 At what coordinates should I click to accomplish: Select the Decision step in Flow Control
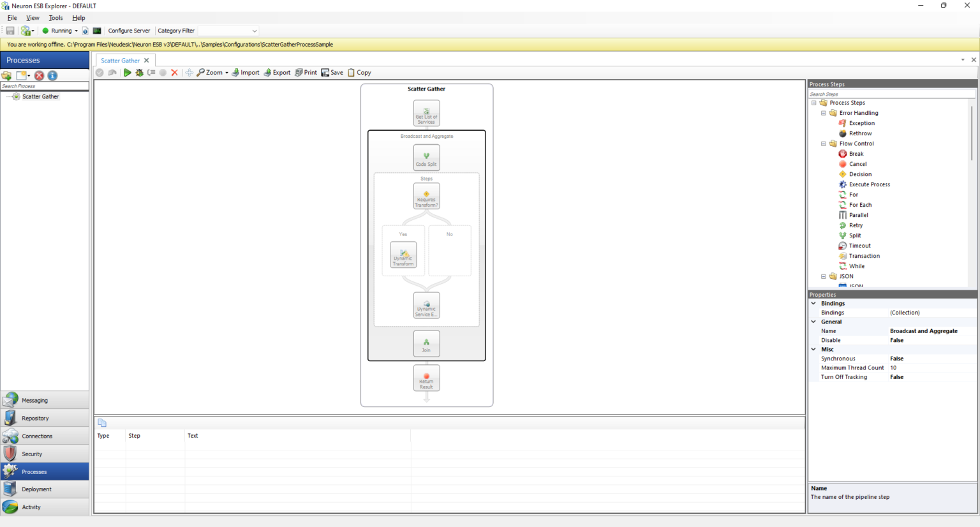[859, 174]
